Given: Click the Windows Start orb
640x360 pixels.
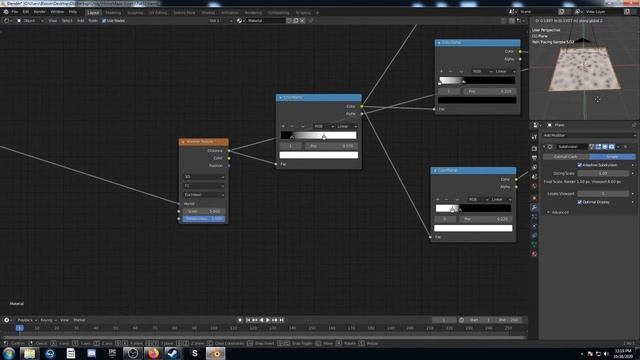Looking at the screenshot, I should click(x=9, y=353).
